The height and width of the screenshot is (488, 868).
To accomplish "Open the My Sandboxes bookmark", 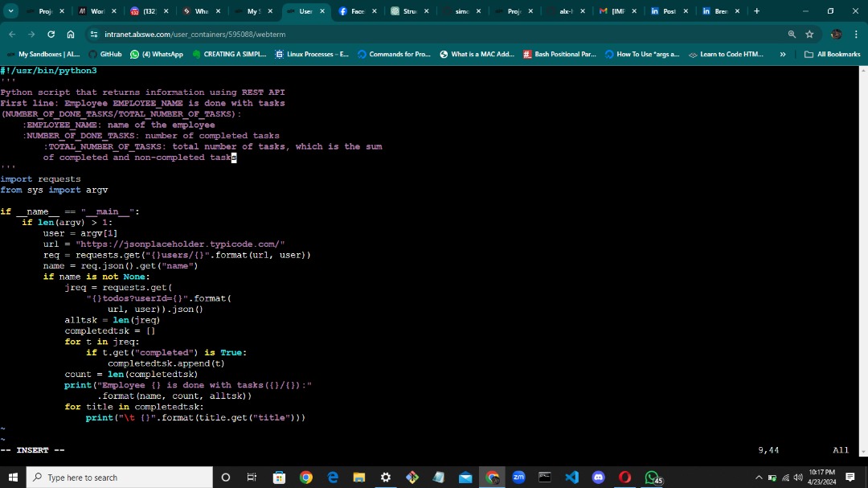I will point(43,55).
